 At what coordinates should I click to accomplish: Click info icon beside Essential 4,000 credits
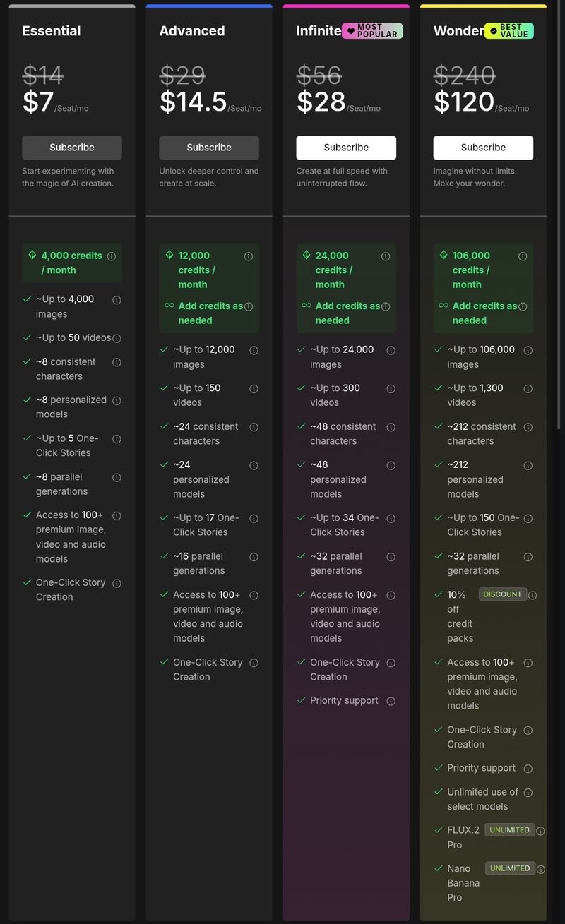[x=112, y=256]
